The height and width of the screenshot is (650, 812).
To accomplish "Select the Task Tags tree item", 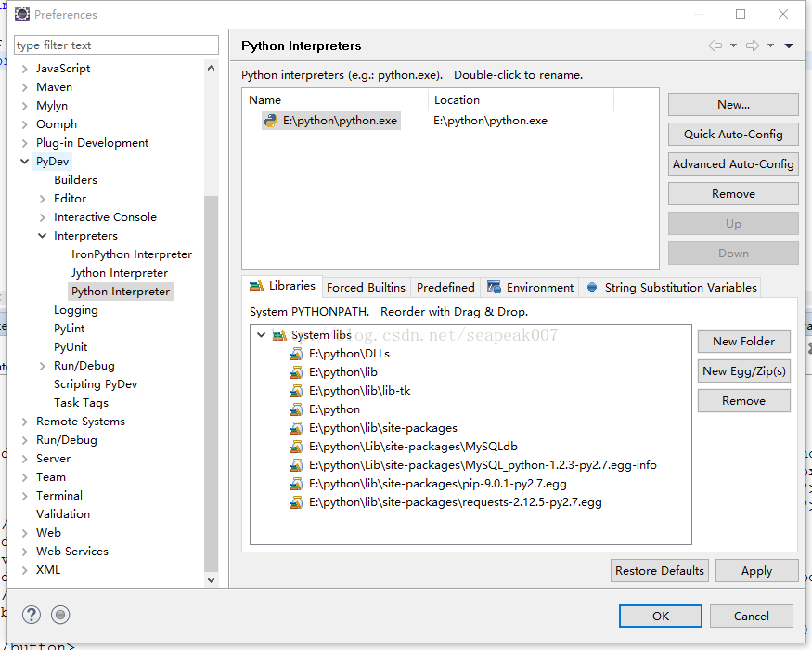I will (81, 403).
